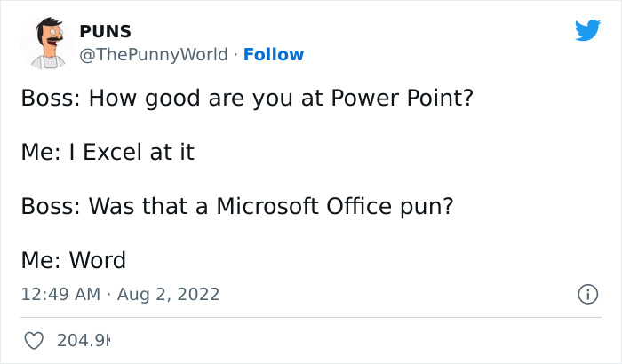Select the Aug 2, 2022 date

pyautogui.click(x=168, y=294)
